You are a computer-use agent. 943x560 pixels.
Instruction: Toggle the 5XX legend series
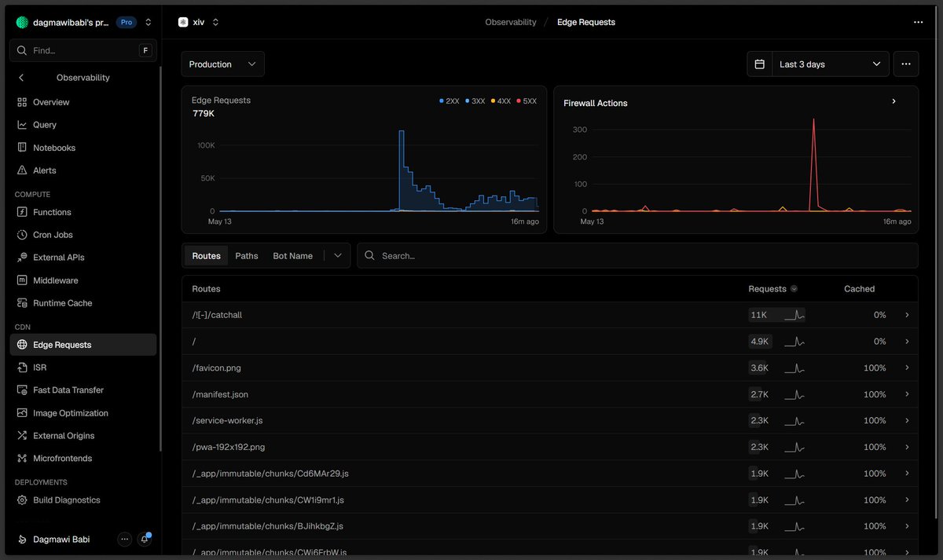(x=527, y=101)
